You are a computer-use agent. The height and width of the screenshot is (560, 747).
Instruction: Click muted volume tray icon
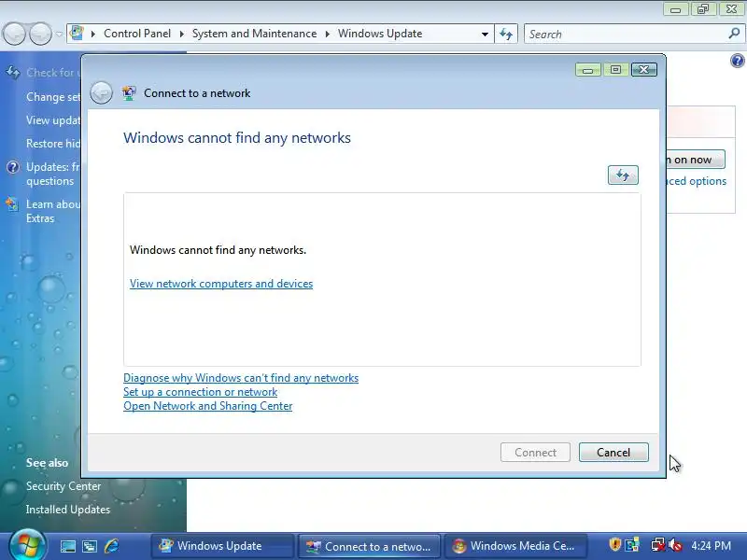[x=675, y=544]
